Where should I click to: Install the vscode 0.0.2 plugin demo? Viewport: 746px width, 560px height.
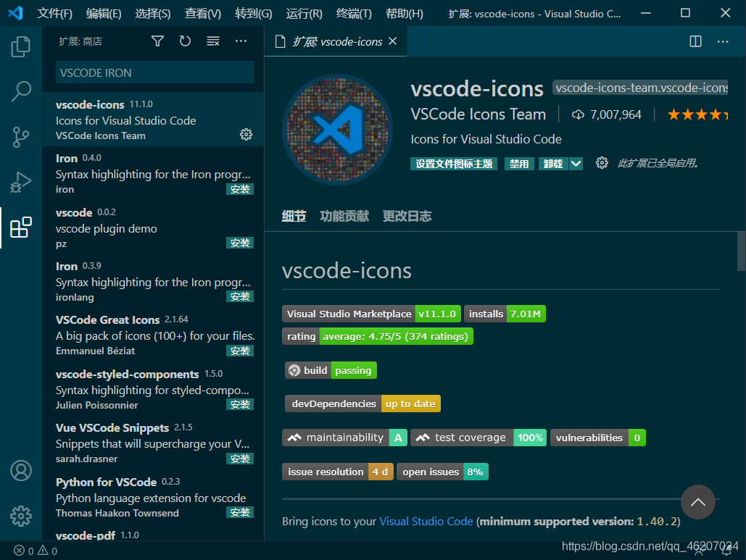(240, 243)
